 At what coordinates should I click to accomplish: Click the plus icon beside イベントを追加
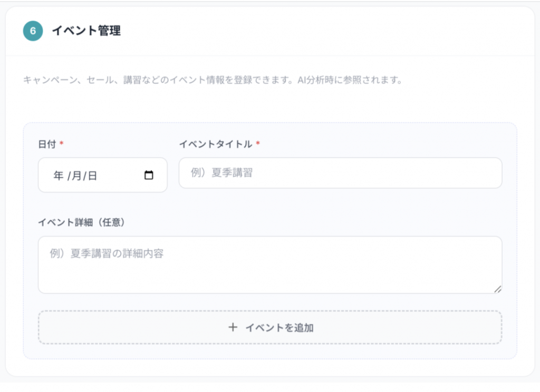coord(233,328)
